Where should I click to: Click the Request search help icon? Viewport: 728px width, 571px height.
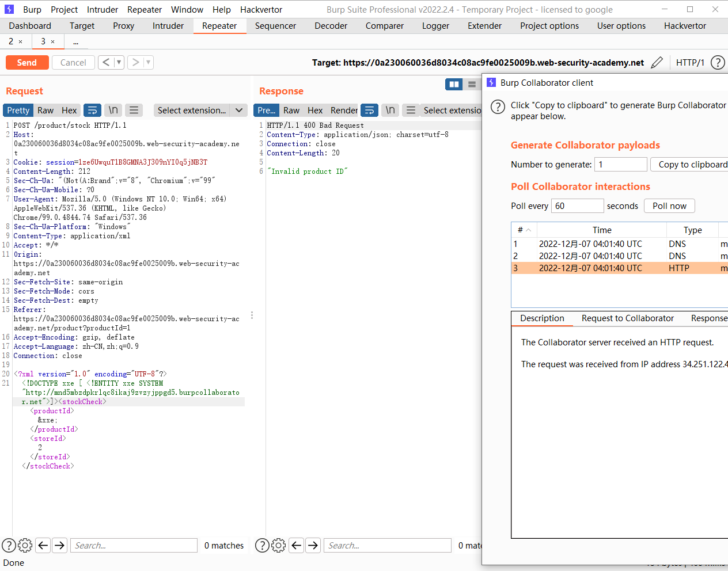point(9,545)
